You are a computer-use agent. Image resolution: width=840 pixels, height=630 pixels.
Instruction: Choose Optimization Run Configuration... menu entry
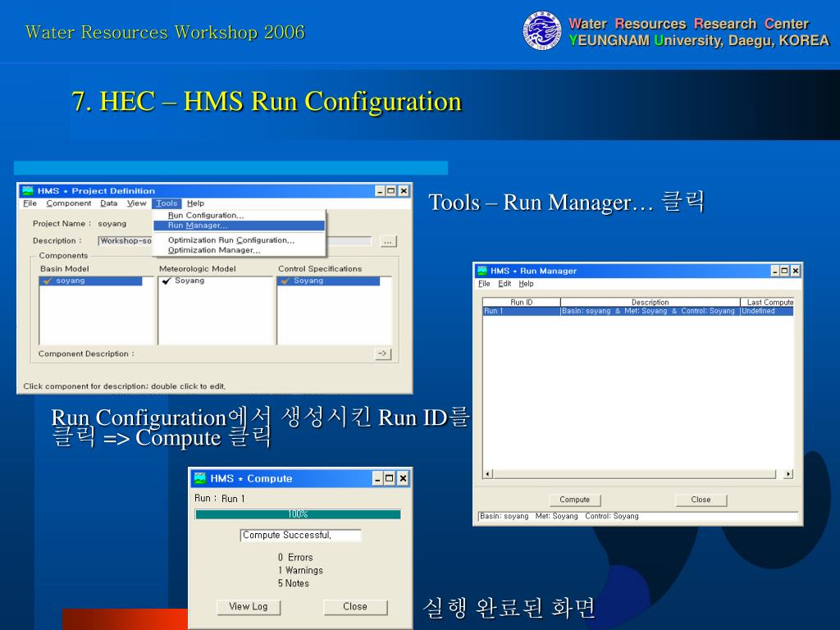[x=231, y=240]
